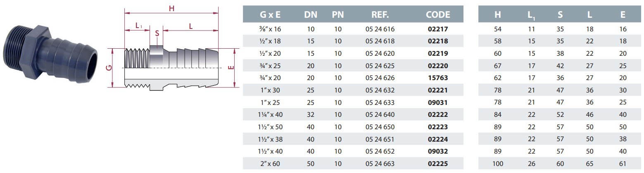
Task: Click reference 05 24 640
Action: [380, 114]
